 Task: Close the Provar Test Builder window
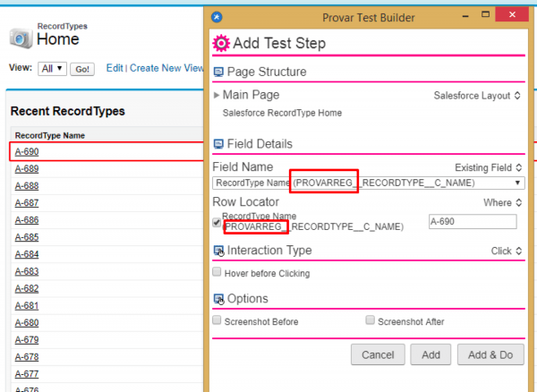pos(512,14)
